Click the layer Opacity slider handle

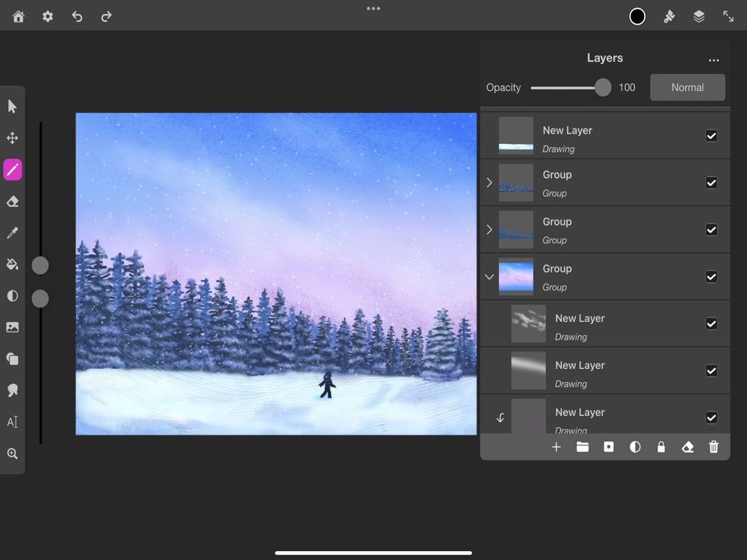pyautogui.click(x=603, y=87)
